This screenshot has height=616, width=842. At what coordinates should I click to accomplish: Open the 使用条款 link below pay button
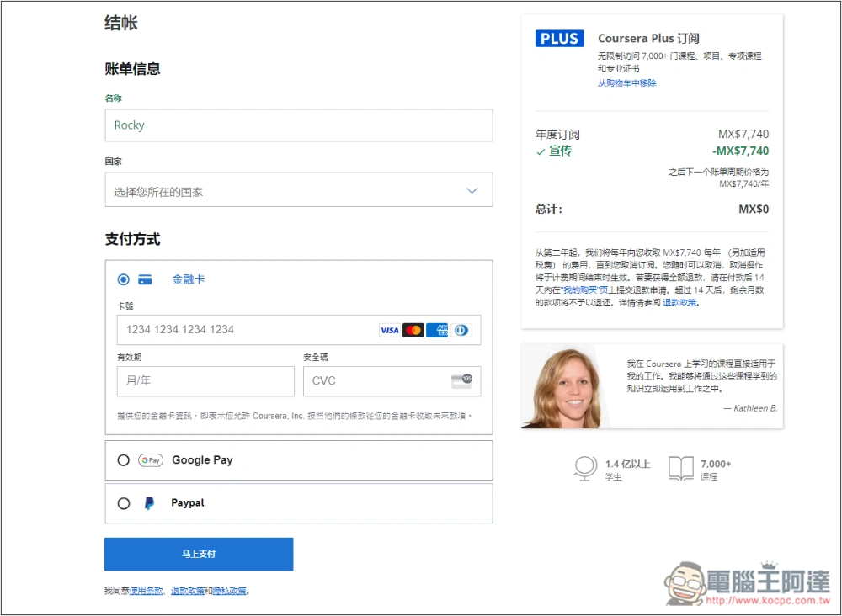pyautogui.click(x=146, y=591)
